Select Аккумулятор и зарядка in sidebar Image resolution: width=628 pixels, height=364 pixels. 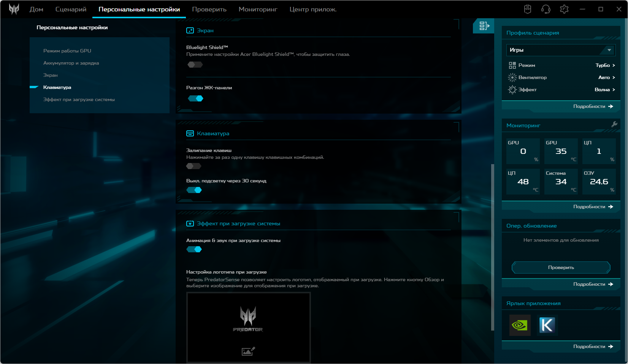71,63
